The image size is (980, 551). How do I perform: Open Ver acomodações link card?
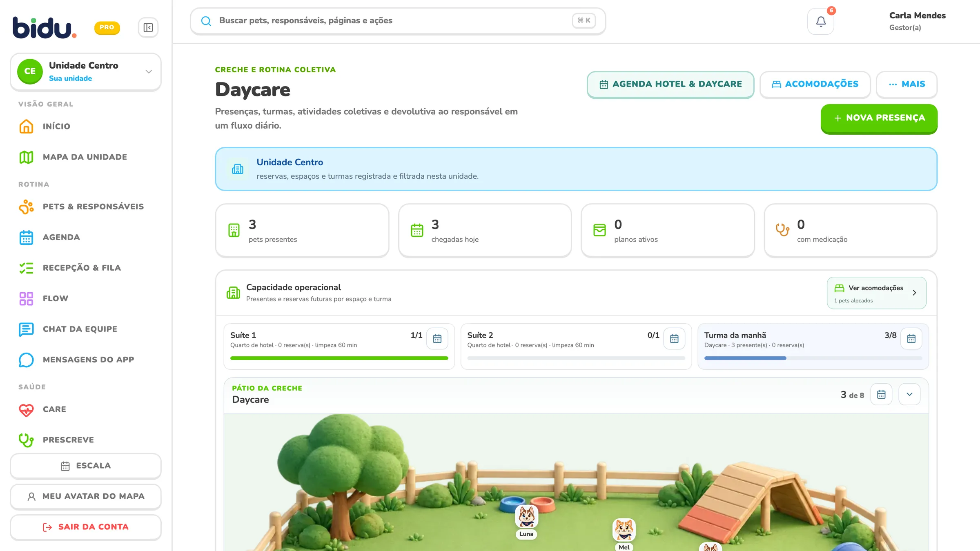click(877, 293)
